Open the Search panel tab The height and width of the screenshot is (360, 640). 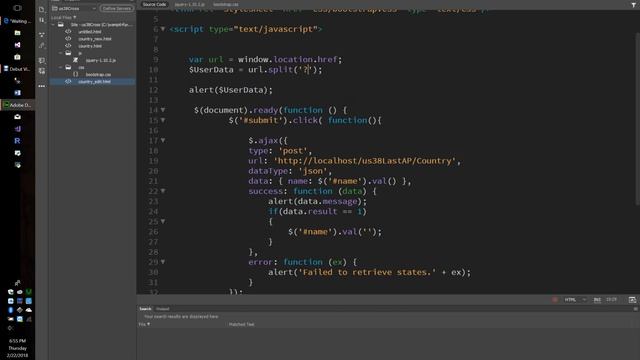coord(145,309)
